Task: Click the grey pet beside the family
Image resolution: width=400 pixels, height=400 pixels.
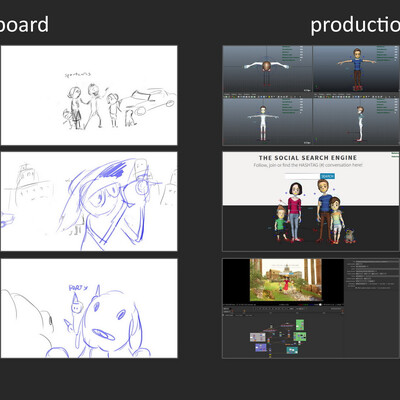Action: [349, 236]
